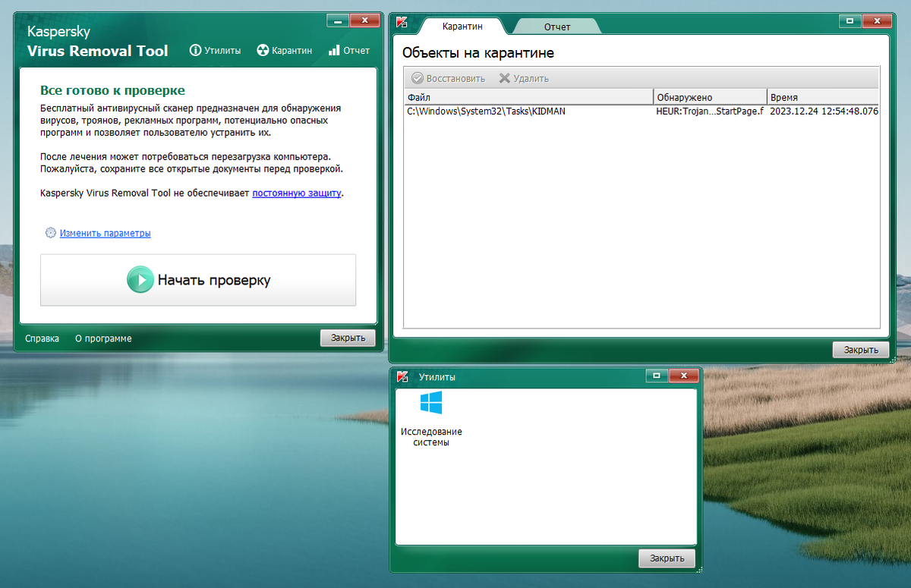Click Справка at the bottom of main window
911x588 pixels.
(x=42, y=338)
